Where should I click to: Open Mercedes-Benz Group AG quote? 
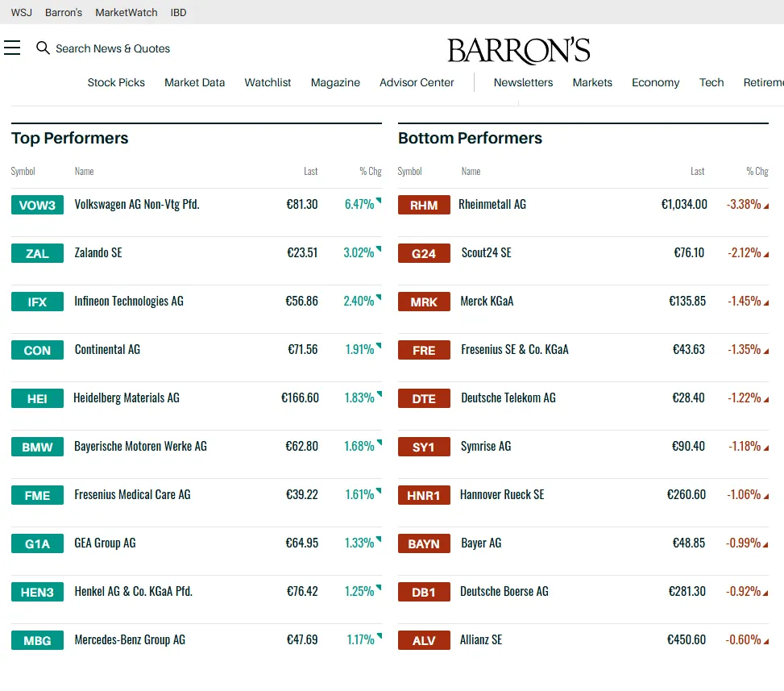[130, 640]
